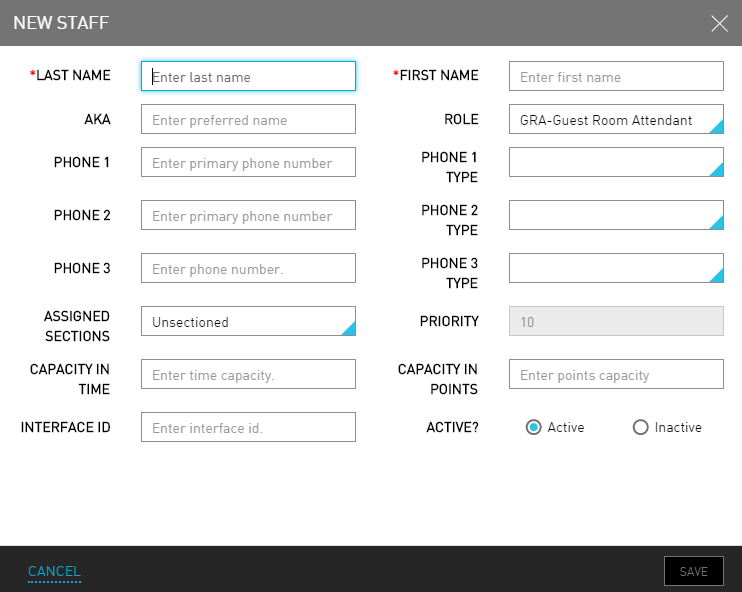
Task: Open the Phone 1 Type dropdown
Action: click(616, 162)
